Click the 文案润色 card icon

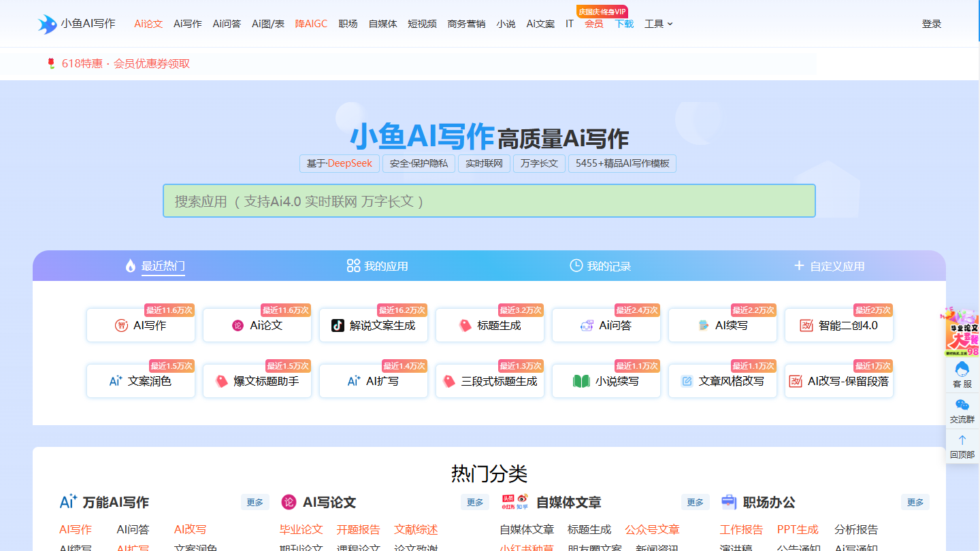click(x=116, y=381)
